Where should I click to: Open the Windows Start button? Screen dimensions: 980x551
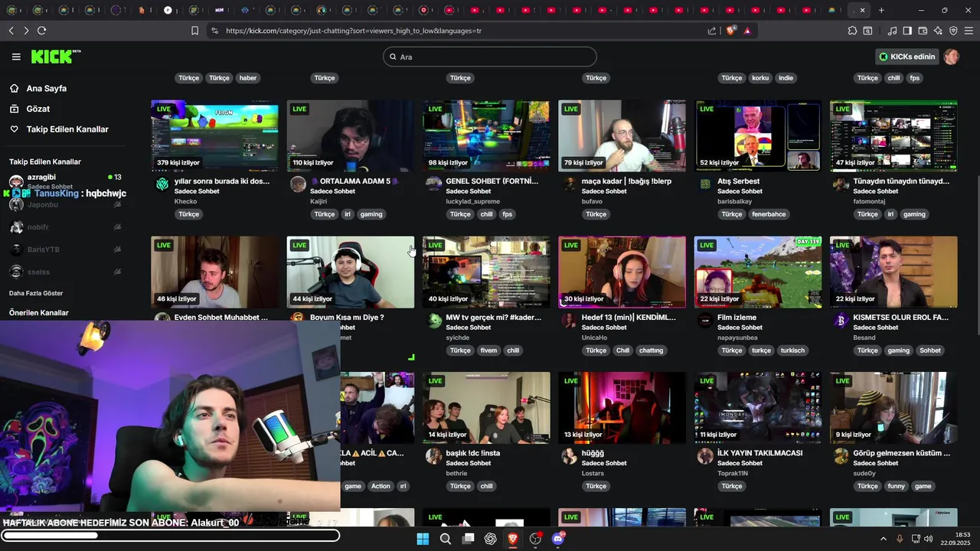(423, 539)
